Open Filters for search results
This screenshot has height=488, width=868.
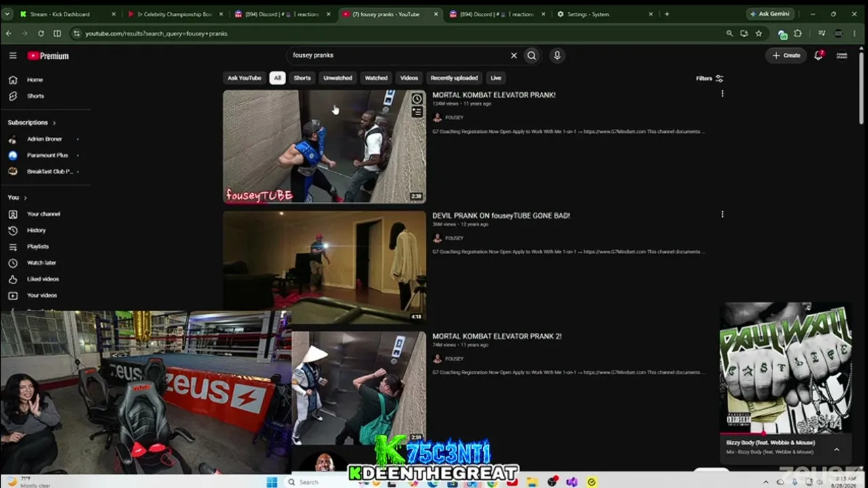click(x=709, y=78)
